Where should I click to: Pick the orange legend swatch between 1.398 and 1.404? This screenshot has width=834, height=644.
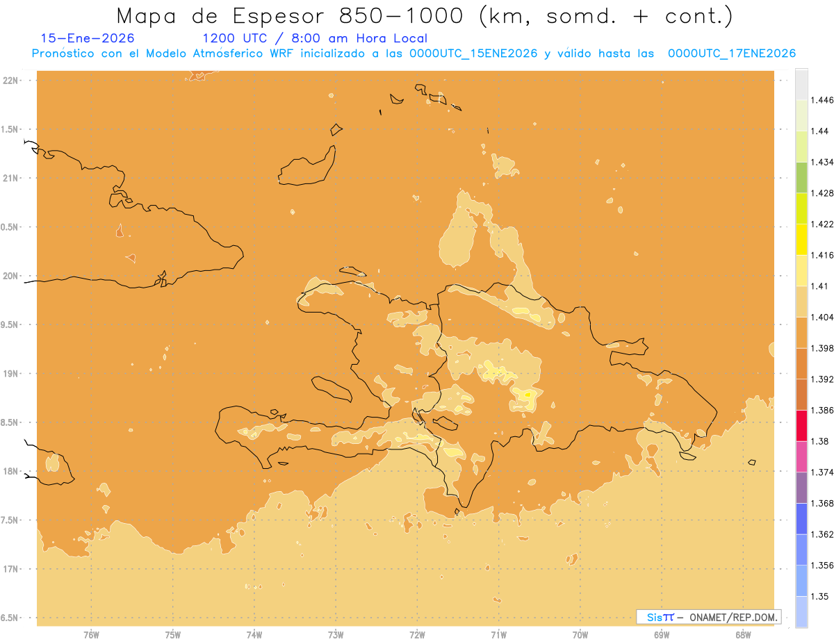click(801, 332)
